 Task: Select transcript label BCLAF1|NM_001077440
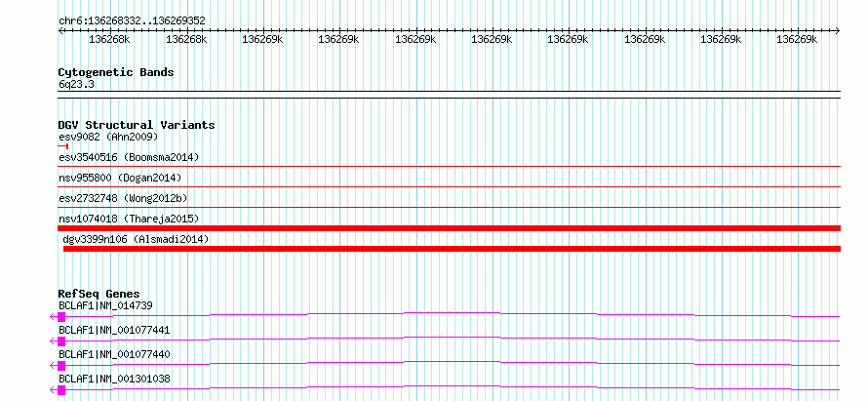[114, 354]
